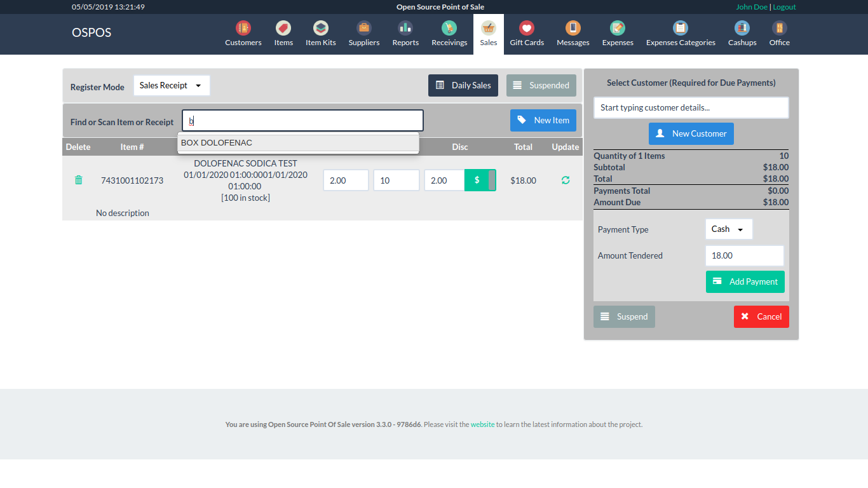Click the website link in the footer
The height and width of the screenshot is (488, 868).
(x=482, y=424)
